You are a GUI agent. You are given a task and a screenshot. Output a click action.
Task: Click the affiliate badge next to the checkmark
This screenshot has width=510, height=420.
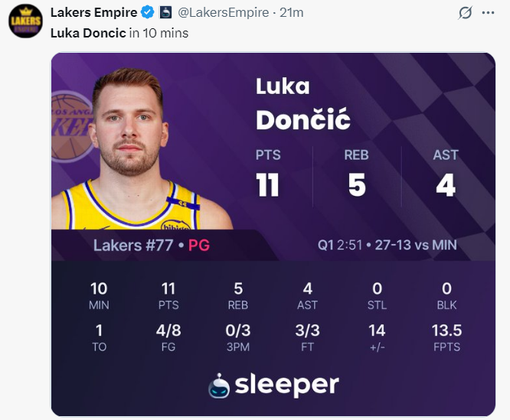165,12
